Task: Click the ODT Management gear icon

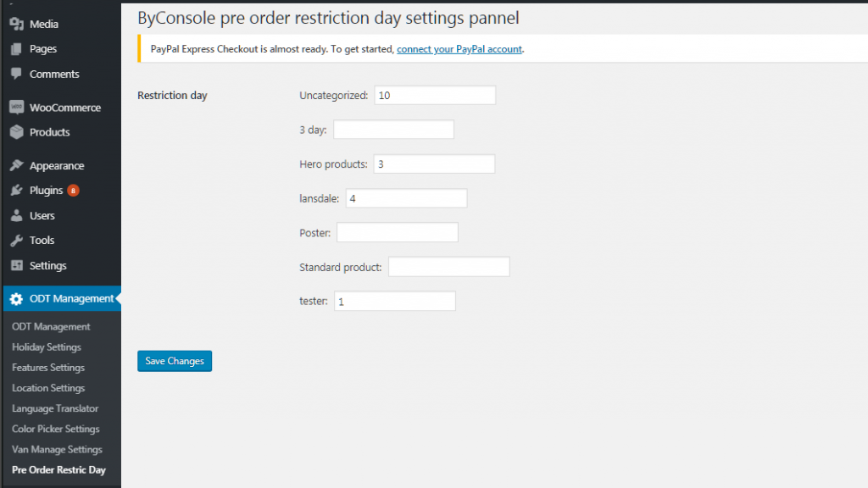Action: click(x=16, y=299)
